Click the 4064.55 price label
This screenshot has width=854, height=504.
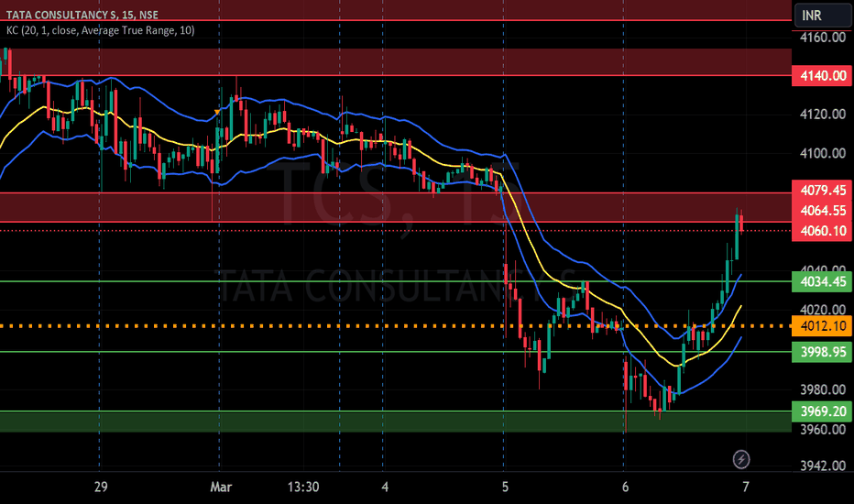pyautogui.click(x=823, y=211)
